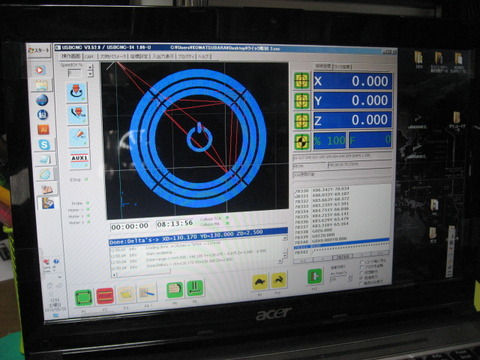The height and width of the screenshot is (360, 480).
Task: Click the AUX1 button
Action: click(x=79, y=159)
